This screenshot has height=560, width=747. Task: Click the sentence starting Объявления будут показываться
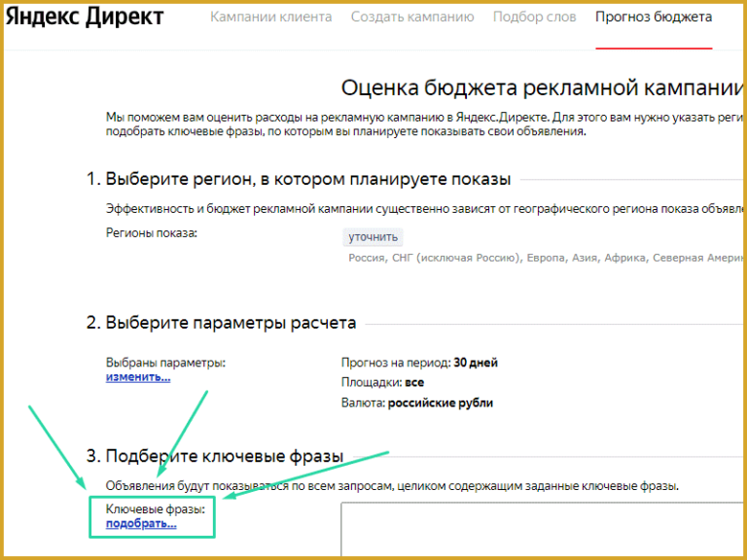[x=392, y=486]
